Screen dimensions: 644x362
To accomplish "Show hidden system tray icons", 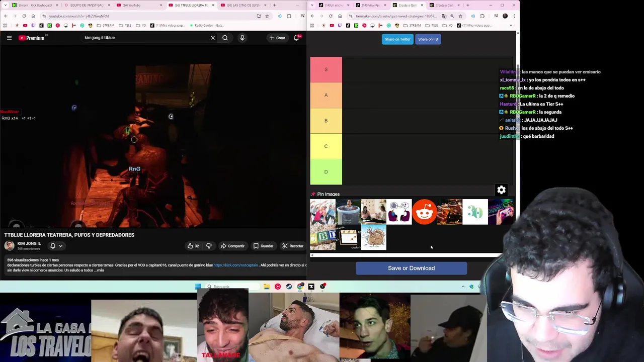I will (463, 287).
